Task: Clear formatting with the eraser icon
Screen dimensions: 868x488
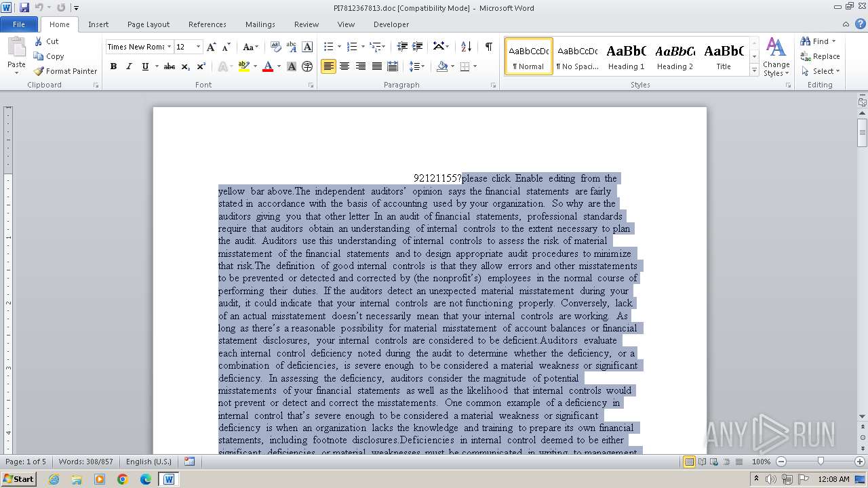Action: 276,47
